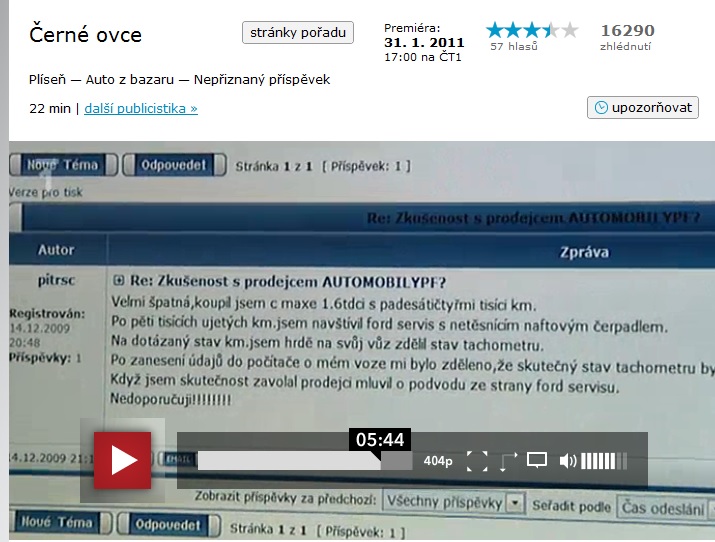Rate the show three stars
Viewport: 715px width, 542px height.
coord(532,30)
